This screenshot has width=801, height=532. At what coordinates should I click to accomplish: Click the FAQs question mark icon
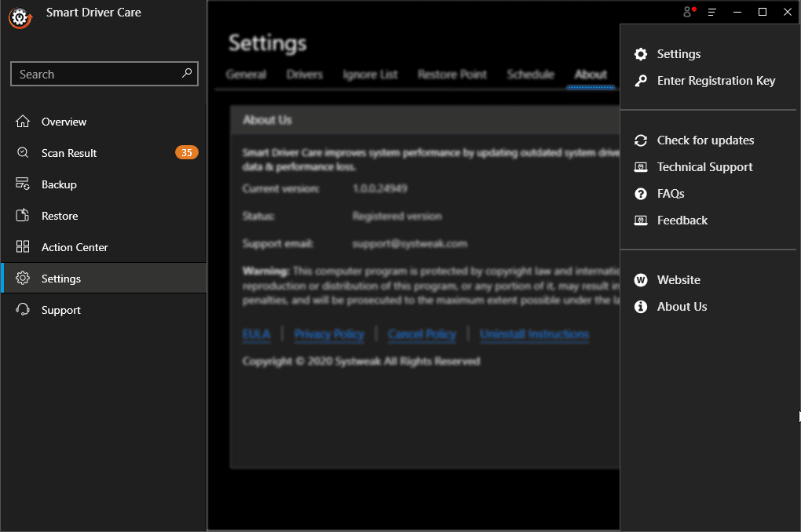[x=641, y=194]
